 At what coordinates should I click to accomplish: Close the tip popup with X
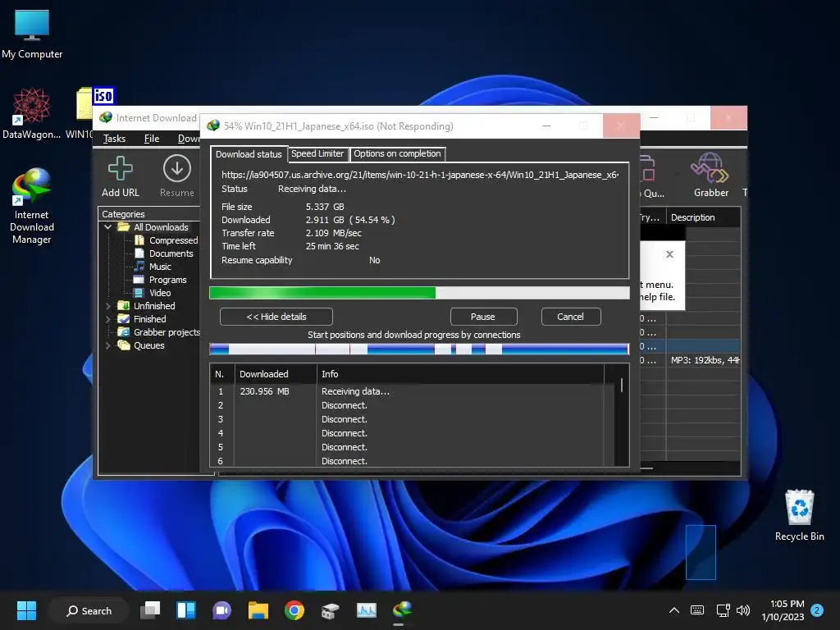point(669,254)
